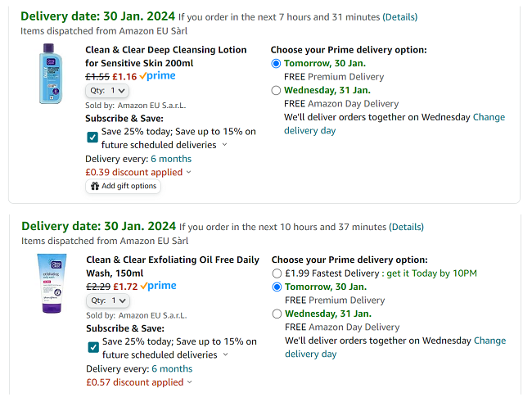Click Prime logo beside £1.16 price
This screenshot has height=402, width=532.
click(x=157, y=76)
